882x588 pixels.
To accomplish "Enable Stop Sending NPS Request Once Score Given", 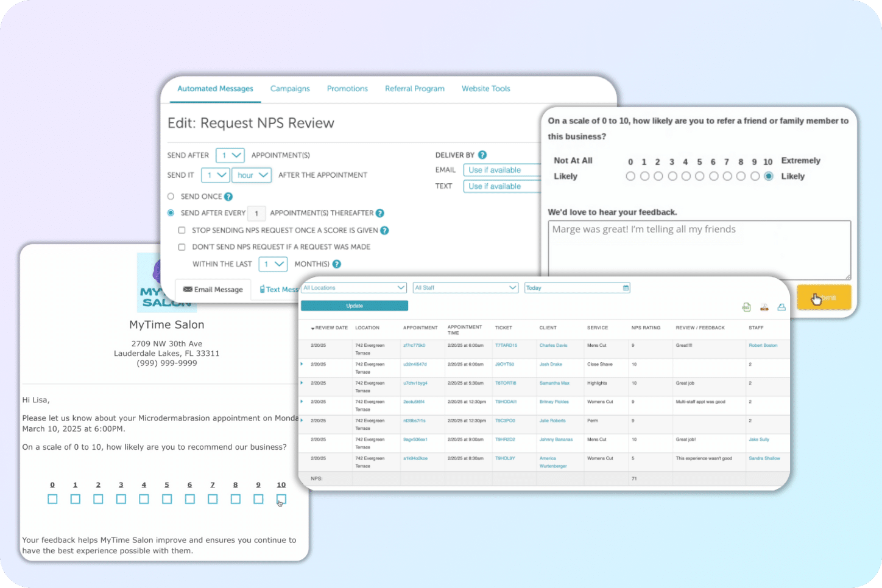I will [182, 231].
